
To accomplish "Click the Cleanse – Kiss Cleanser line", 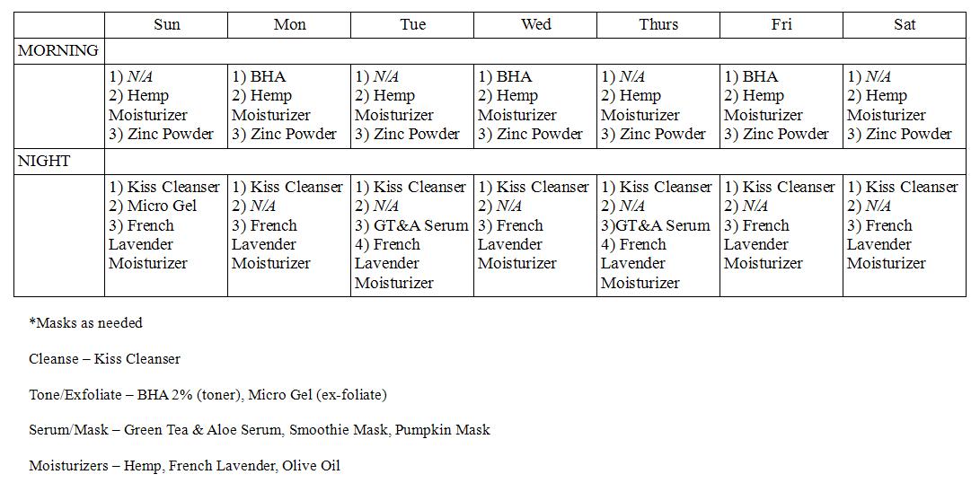I will coord(104,358).
